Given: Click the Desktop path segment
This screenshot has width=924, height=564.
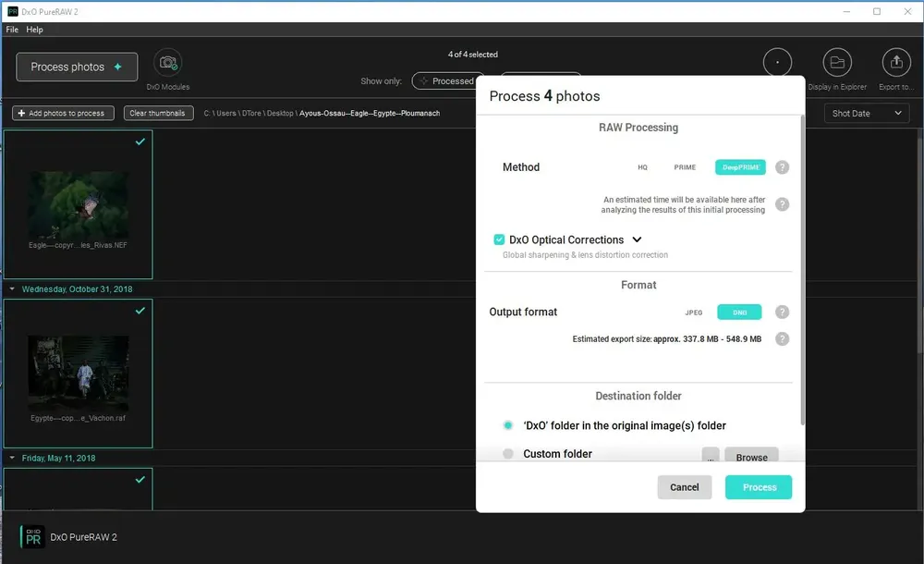Looking at the screenshot, I should click(280, 114).
